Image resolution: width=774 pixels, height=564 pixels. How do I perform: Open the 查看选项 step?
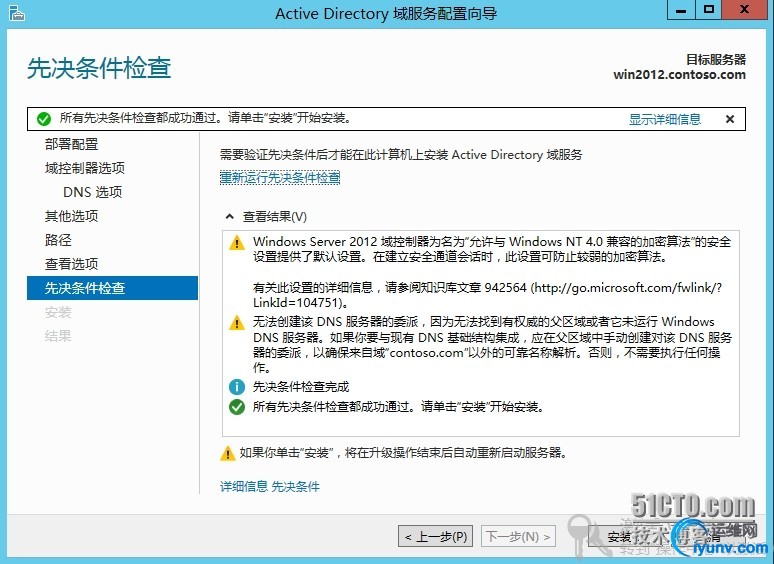pos(72,264)
